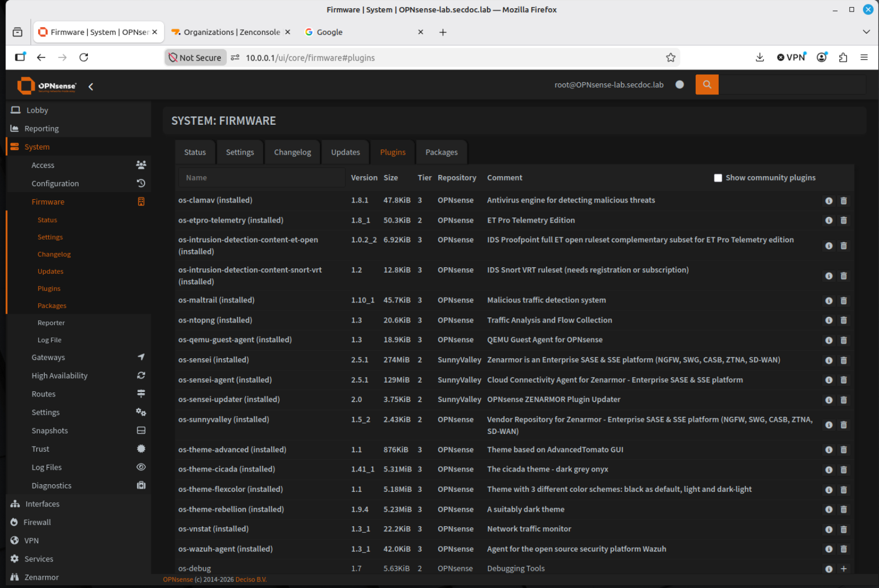Expand the Services menu section
Viewport: 879px width, 588px height.
pos(78,559)
